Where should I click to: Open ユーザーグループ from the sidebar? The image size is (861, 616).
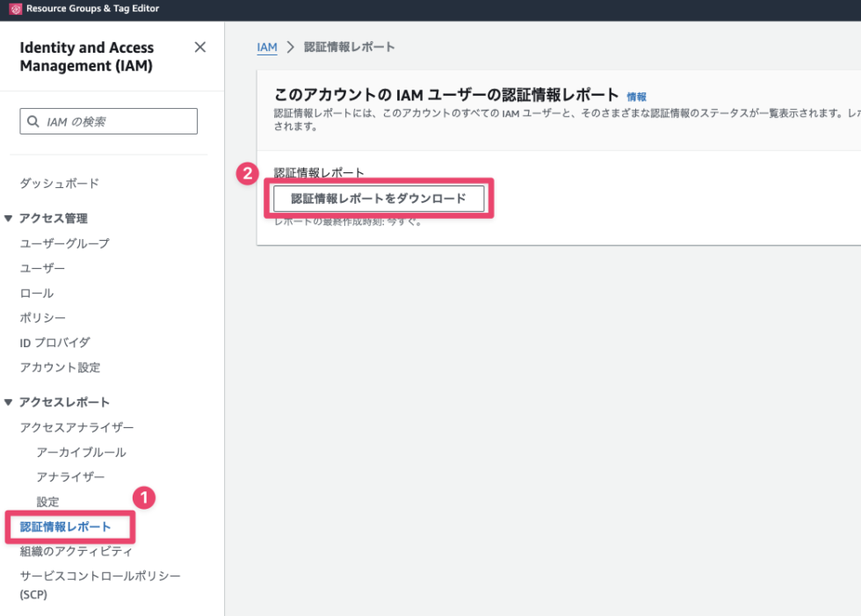[x=63, y=243]
